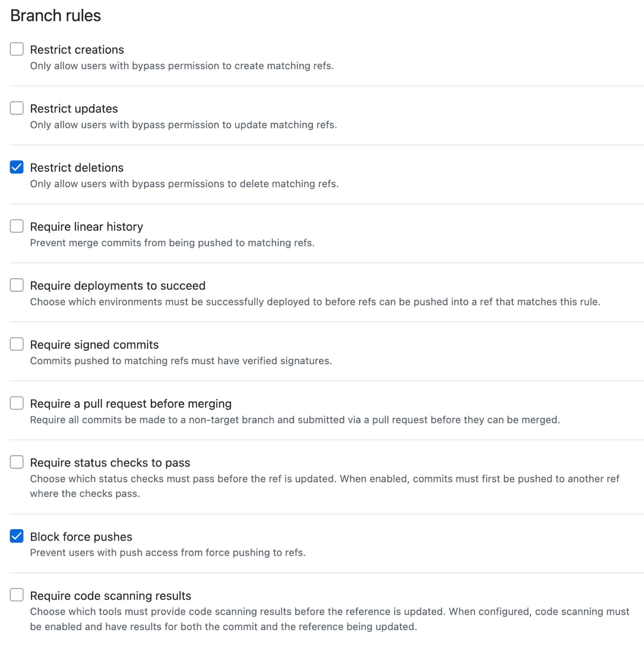
Task: Click the "Require linear history" label
Action: tap(86, 226)
